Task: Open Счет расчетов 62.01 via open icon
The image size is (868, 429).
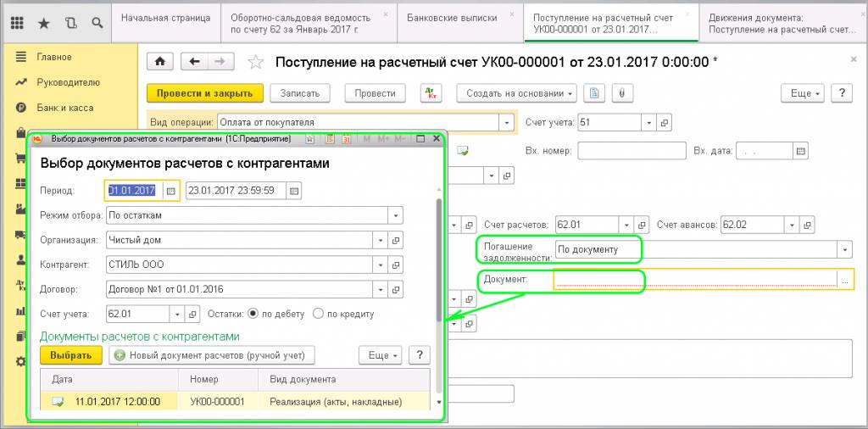Action: pyautogui.click(x=642, y=225)
